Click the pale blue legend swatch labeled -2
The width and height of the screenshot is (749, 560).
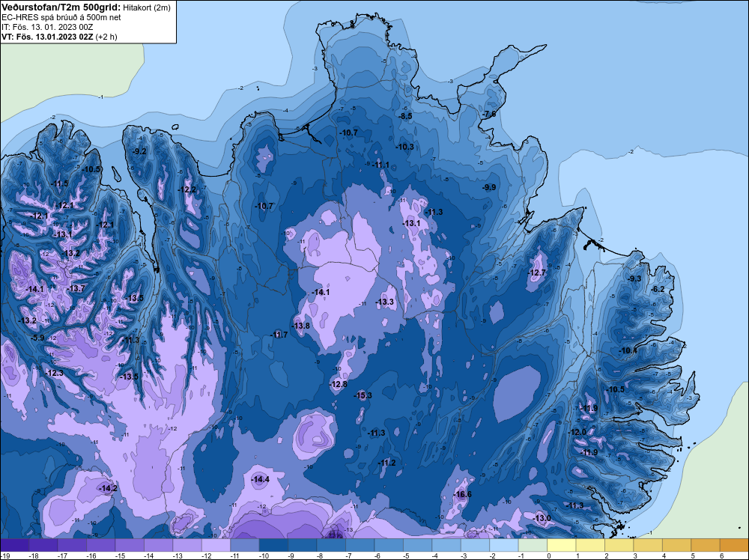tap(504, 545)
